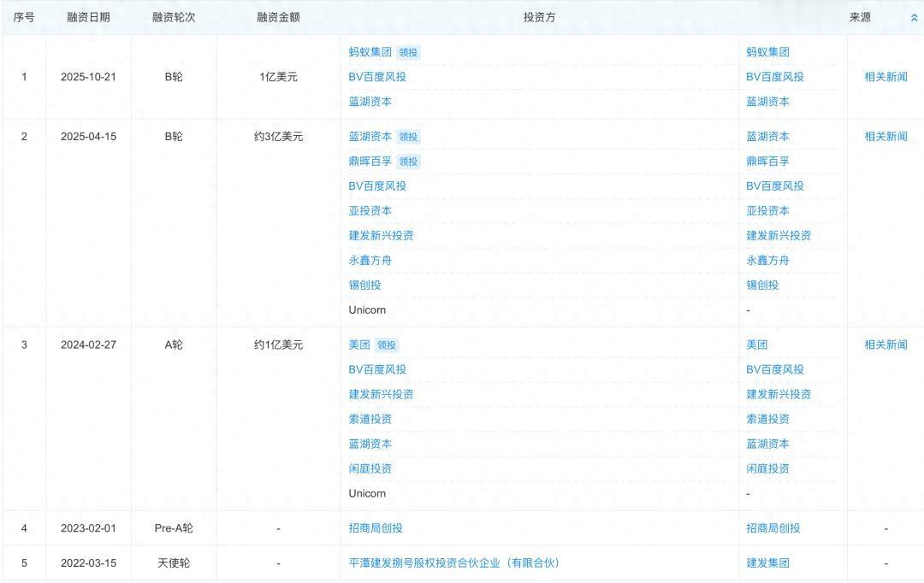
Task: Open 相关新闻 for the 约3亿美元 B轮 round
Action: 885,136
